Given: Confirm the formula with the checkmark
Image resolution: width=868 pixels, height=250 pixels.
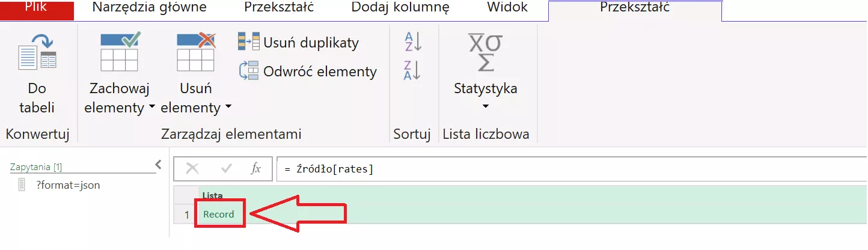Looking at the screenshot, I should click(x=227, y=169).
